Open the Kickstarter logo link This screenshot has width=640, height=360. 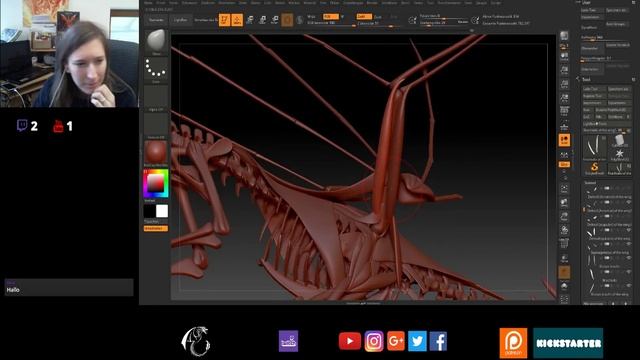568,343
